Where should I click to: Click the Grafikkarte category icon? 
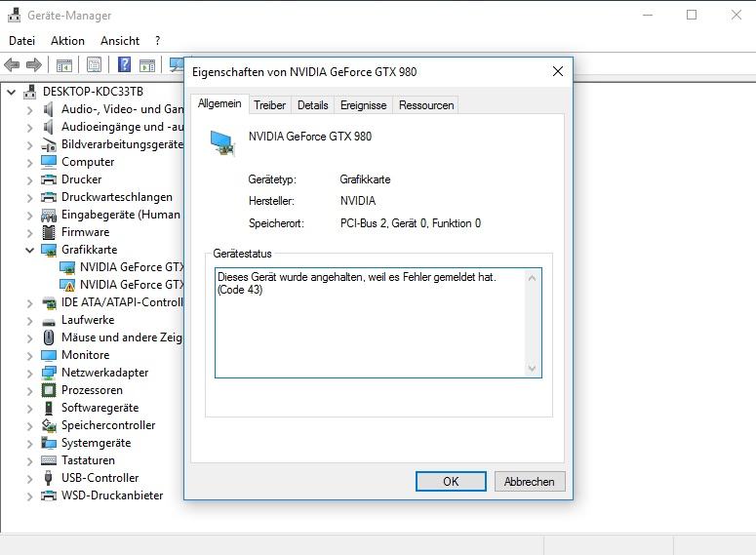click(49, 250)
